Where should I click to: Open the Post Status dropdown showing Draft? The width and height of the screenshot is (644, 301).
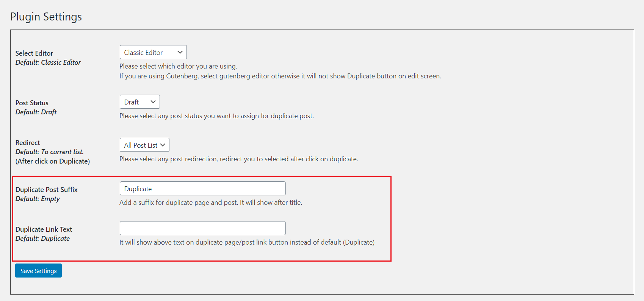tap(139, 102)
